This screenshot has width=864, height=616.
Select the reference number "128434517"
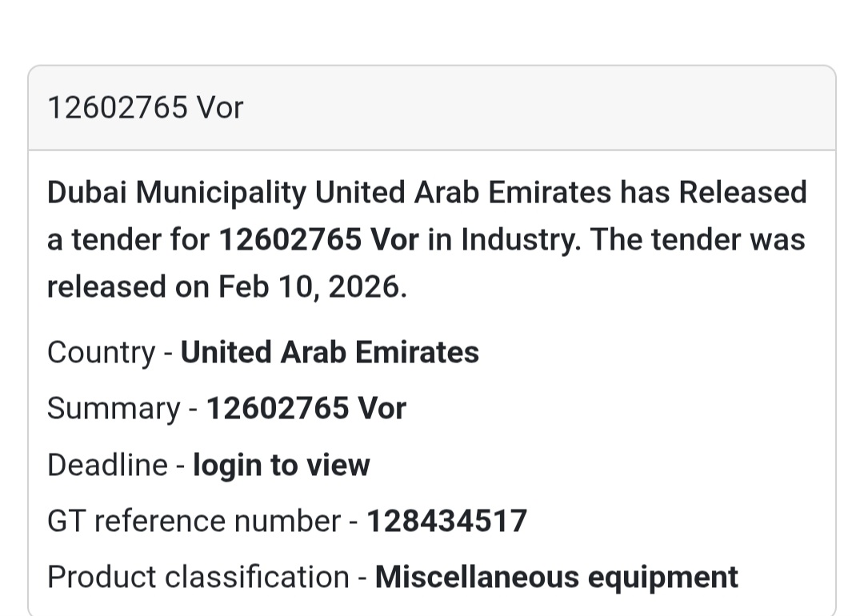pos(446,521)
